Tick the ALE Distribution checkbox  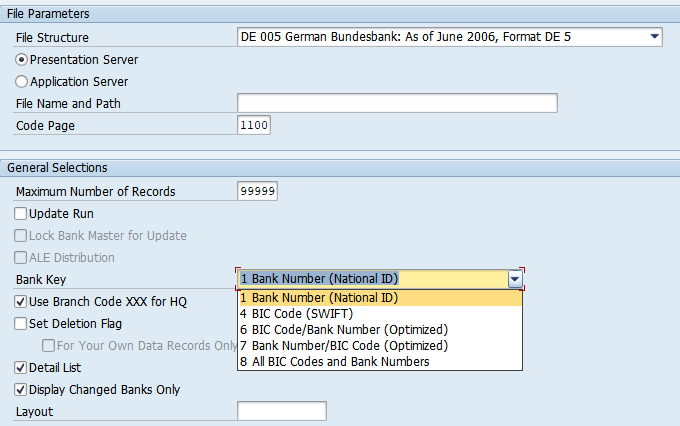point(21,258)
